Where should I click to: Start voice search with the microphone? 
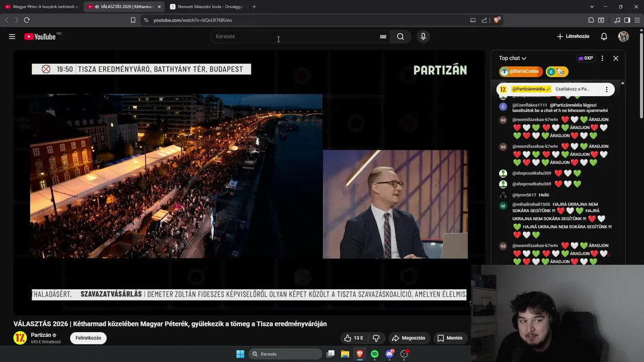coord(423,36)
